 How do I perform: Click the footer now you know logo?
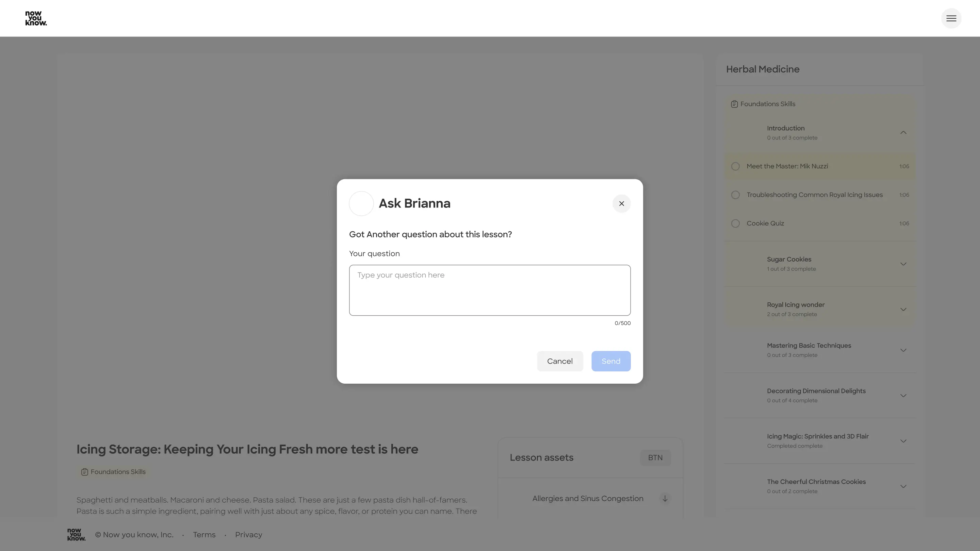click(x=76, y=534)
